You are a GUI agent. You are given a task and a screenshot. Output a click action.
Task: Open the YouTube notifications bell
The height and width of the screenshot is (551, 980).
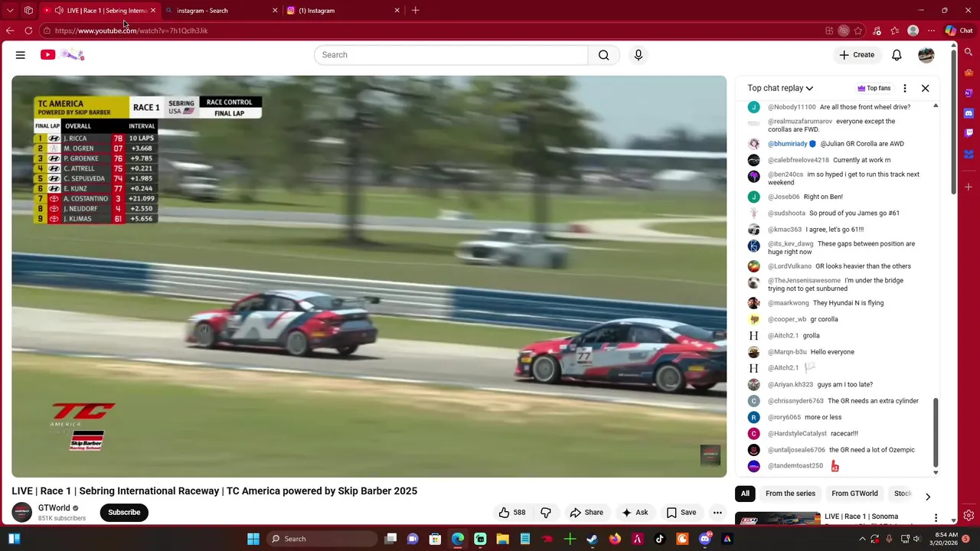tap(897, 55)
